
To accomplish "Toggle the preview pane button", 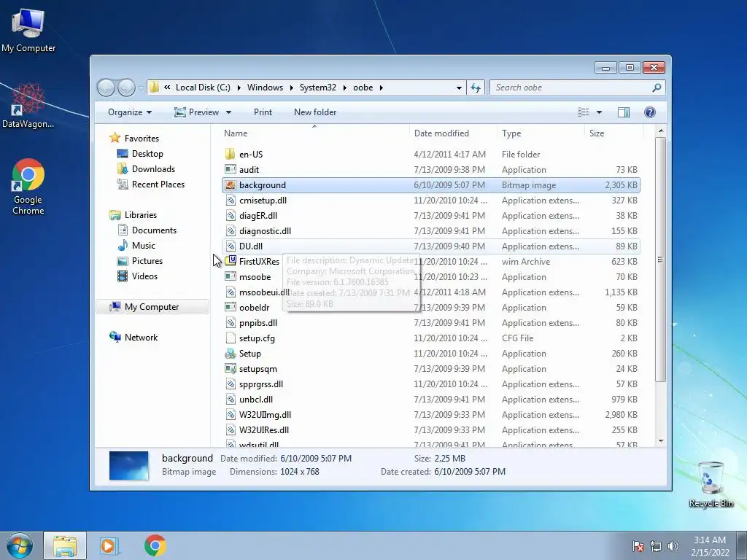I will pos(624,112).
